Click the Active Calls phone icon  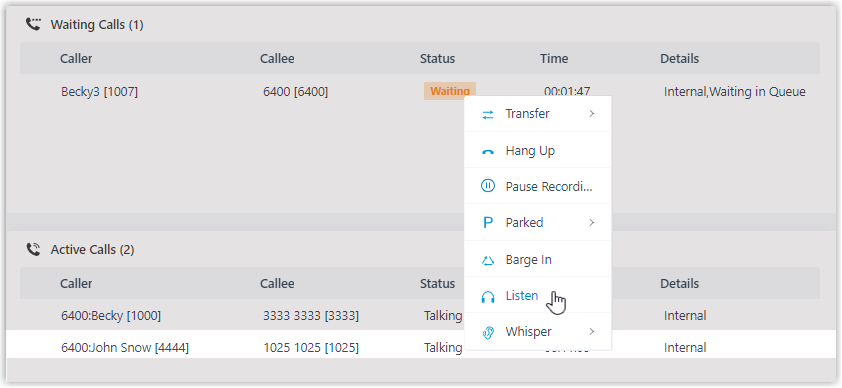[x=33, y=249]
